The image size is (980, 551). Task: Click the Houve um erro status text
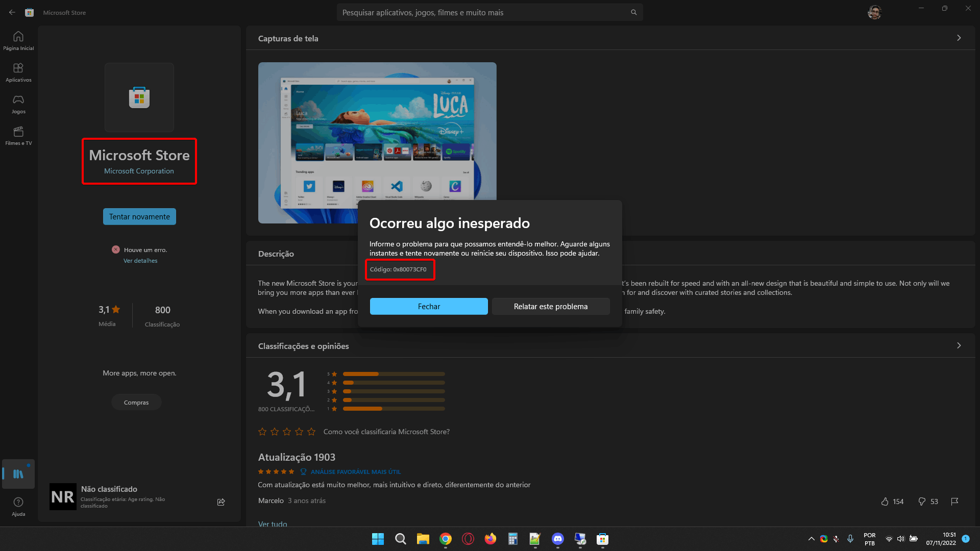(145, 250)
